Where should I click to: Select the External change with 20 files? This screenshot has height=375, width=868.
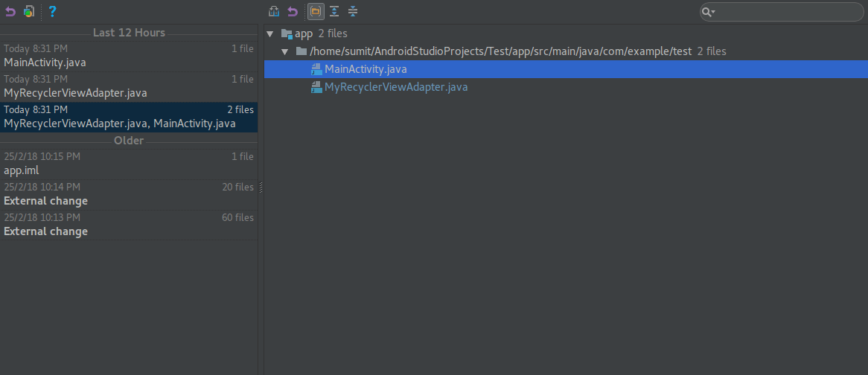click(x=128, y=194)
